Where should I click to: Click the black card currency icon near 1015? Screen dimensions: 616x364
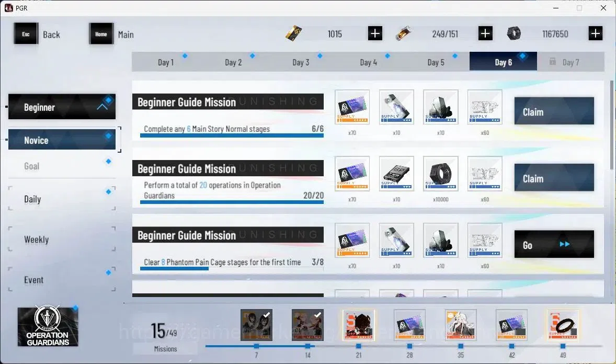coord(293,33)
